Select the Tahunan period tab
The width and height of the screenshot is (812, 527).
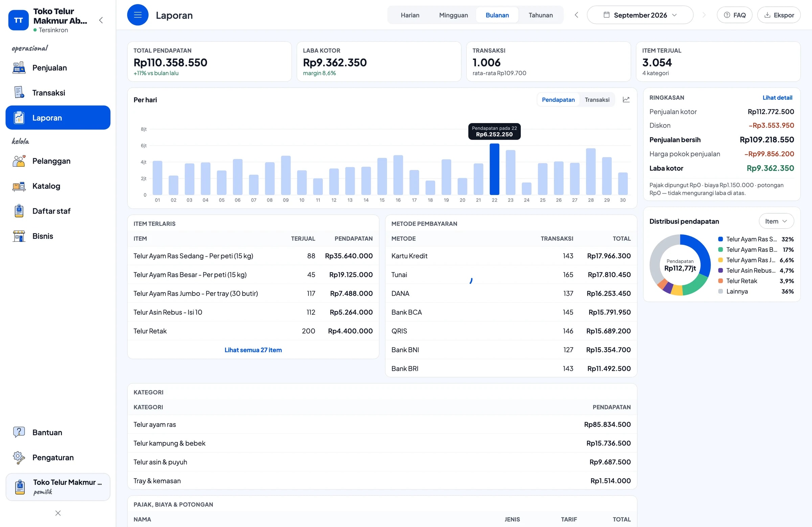coord(541,15)
